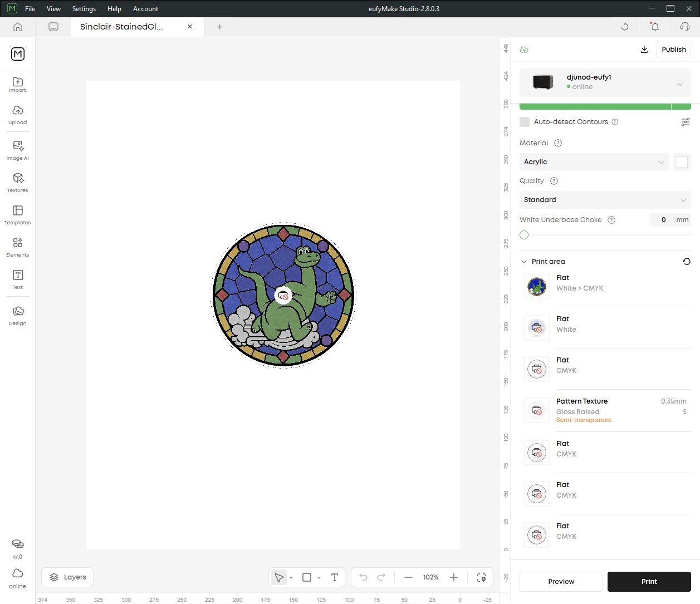Show help for Quality
Image resolution: width=700 pixels, height=604 pixels.
tap(554, 181)
